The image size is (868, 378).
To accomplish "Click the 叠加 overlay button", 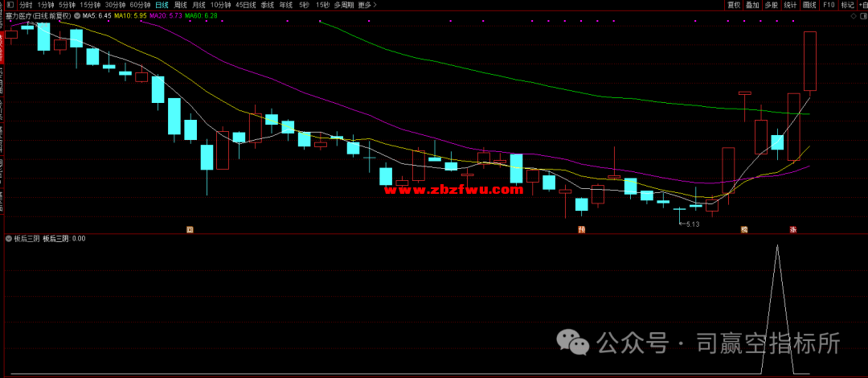I will (x=752, y=5).
